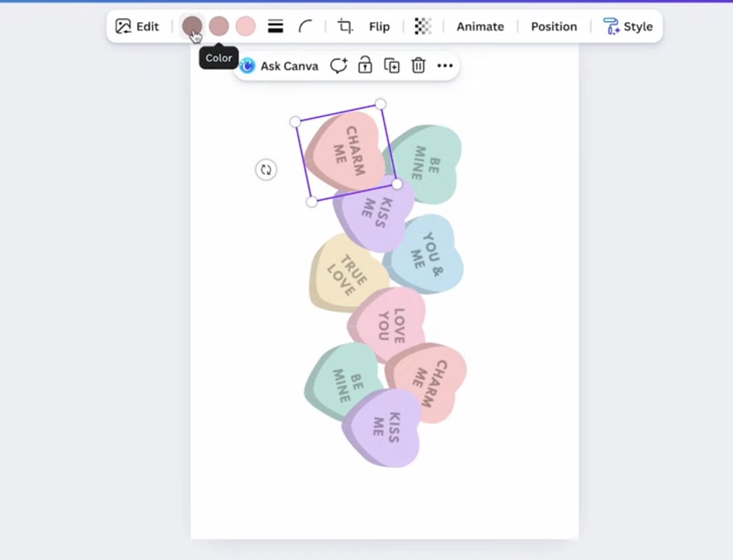Click the Flip icon
Viewport: 733px width, 560px height.
(379, 26)
